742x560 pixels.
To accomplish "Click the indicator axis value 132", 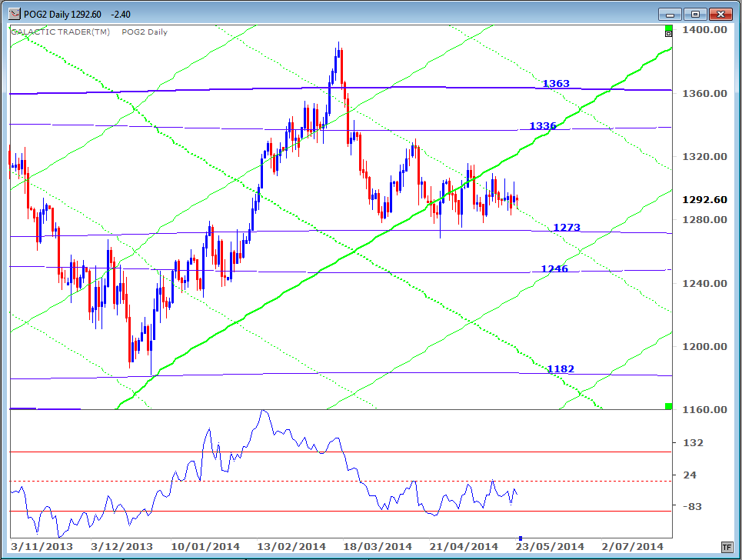I will 694,442.
